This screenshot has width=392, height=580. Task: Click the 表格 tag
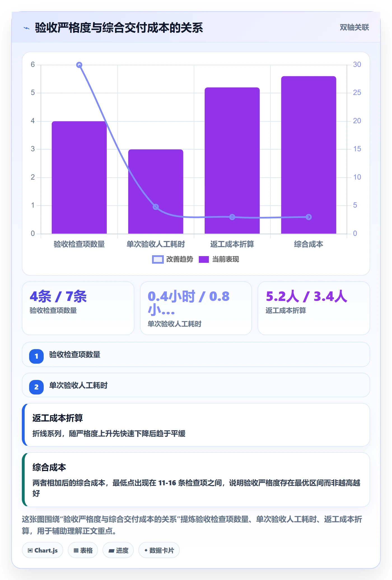point(83,550)
